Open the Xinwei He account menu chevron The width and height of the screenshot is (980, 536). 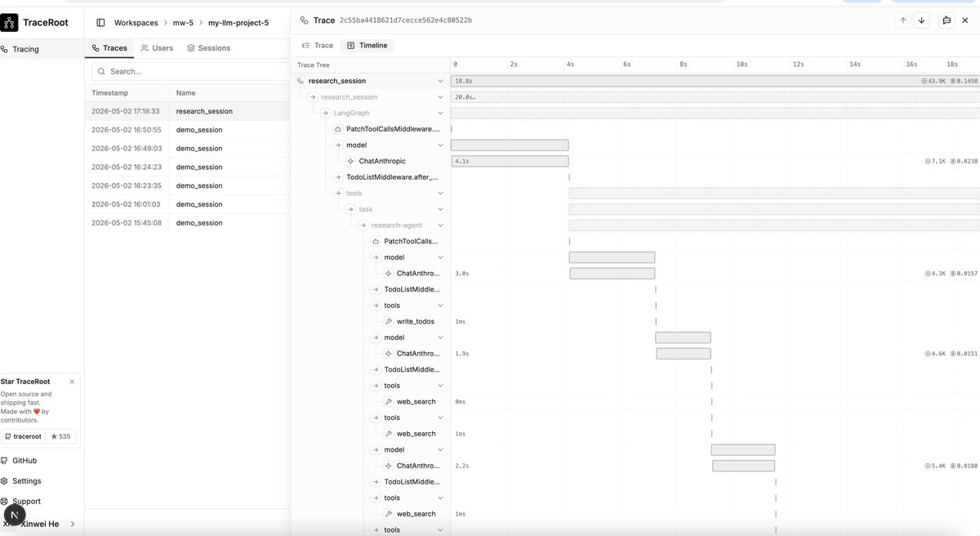pyautogui.click(x=72, y=524)
